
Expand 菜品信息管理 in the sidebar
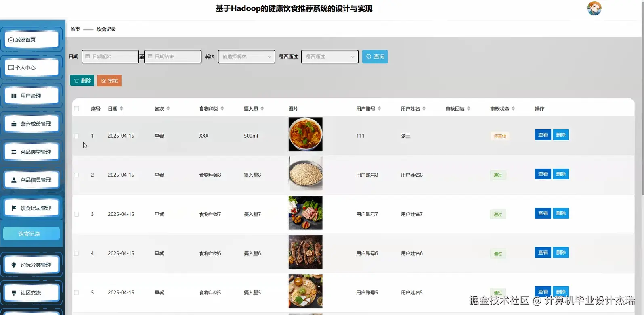point(31,180)
